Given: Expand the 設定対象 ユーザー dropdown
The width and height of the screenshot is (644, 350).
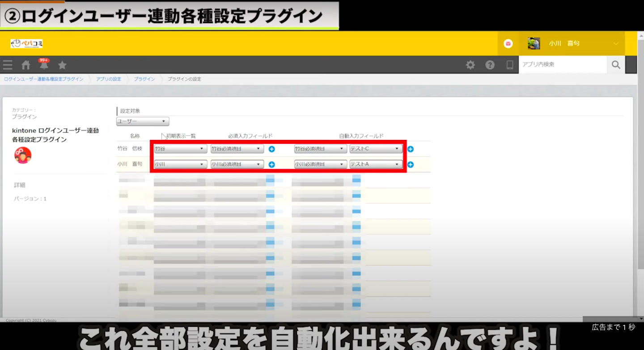Looking at the screenshot, I should [143, 122].
